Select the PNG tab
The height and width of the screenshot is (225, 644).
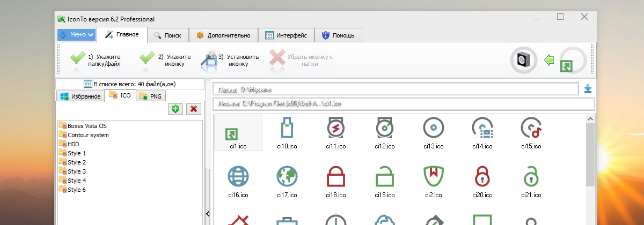[x=150, y=96]
